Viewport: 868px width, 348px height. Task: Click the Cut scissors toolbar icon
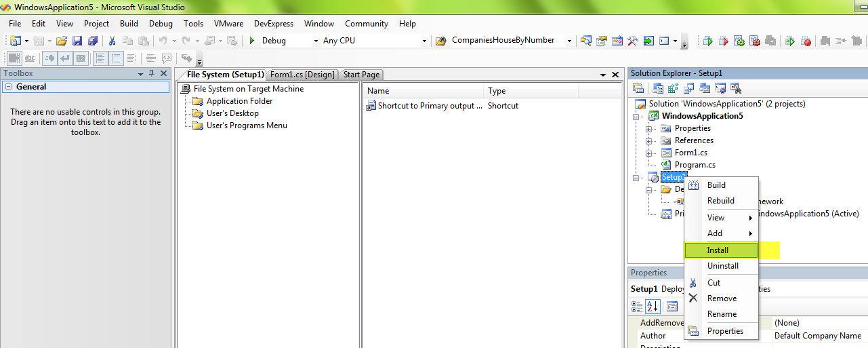pyautogui.click(x=112, y=41)
